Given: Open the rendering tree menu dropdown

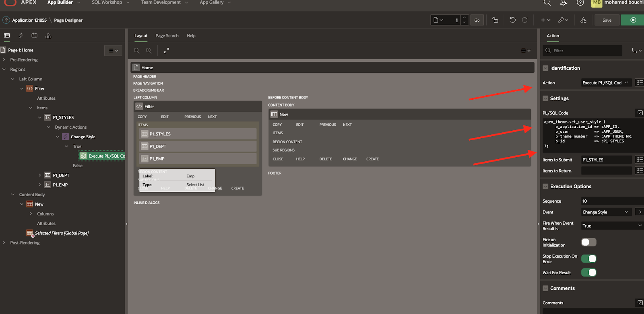Looking at the screenshot, I should (113, 51).
